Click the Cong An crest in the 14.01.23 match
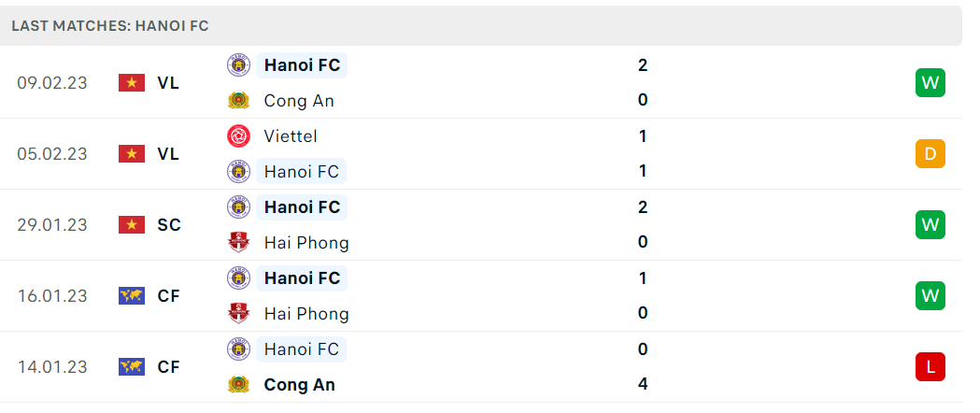This screenshot has width=980, height=413. [238, 384]
